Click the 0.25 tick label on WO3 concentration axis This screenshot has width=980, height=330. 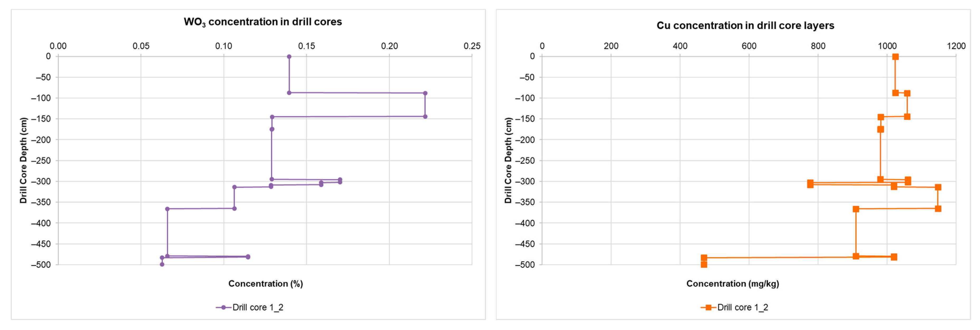click(472, 46)
